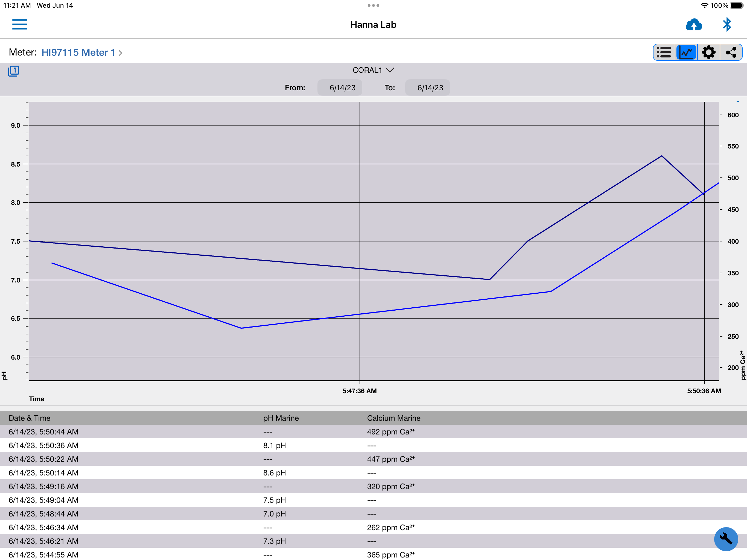Tap chevron next to meter name
Viewport: 747px width, 560px height.
pyautogui.click(x=121, y=53)
